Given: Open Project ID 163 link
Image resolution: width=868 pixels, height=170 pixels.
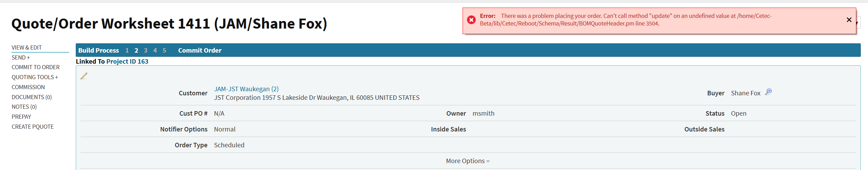Looking at the screenshot, I should tap(127, 62).
